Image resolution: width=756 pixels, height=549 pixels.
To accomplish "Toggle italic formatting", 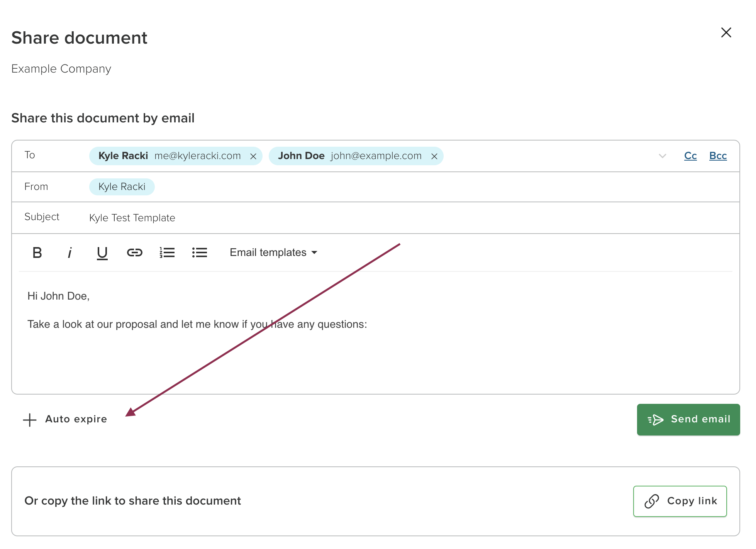I will (x=69, y=253).
